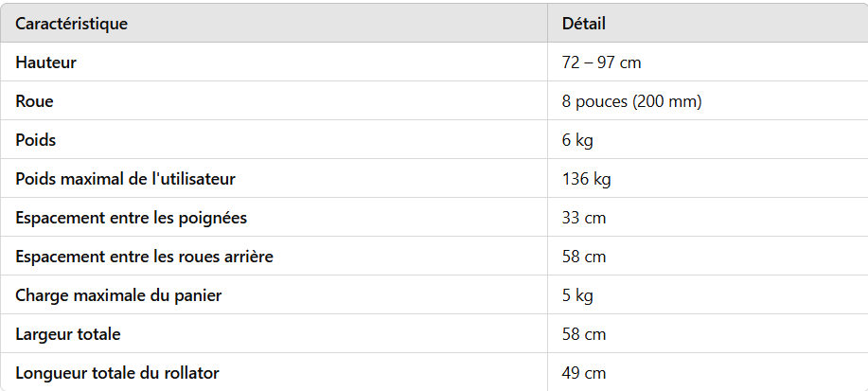Screen dimensions: 868x391
Task: Click the 49 cm value
Action: tap(584, 373)
